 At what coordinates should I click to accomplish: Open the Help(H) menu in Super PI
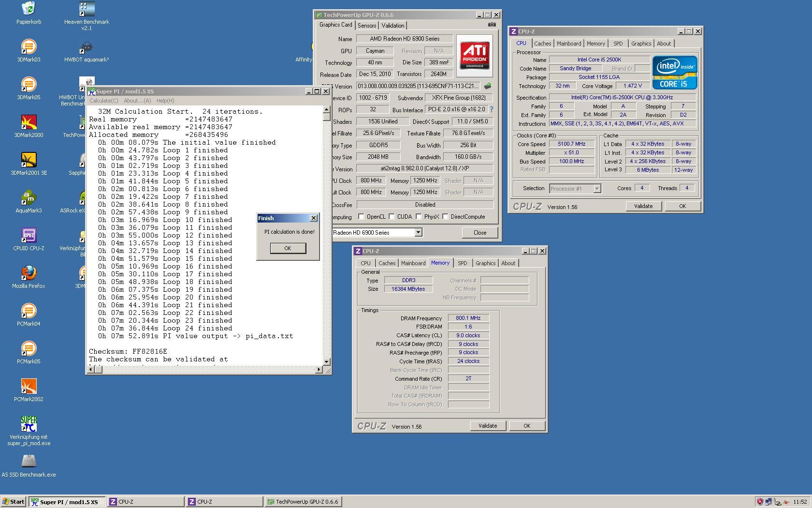pos(165,101)
